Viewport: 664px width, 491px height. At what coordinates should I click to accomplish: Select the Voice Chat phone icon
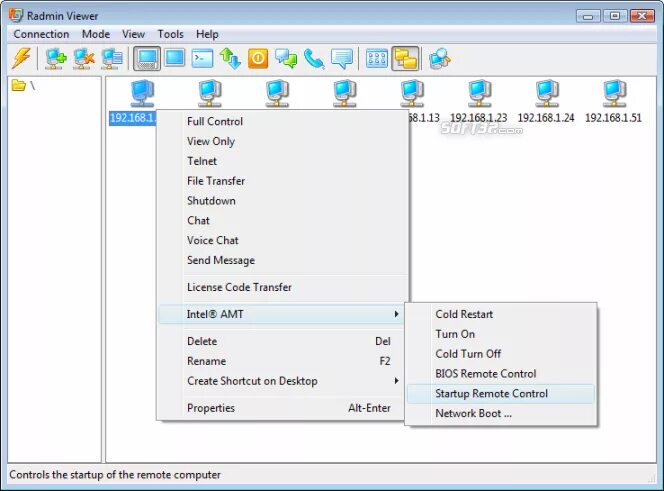click(x=314, y=58)
